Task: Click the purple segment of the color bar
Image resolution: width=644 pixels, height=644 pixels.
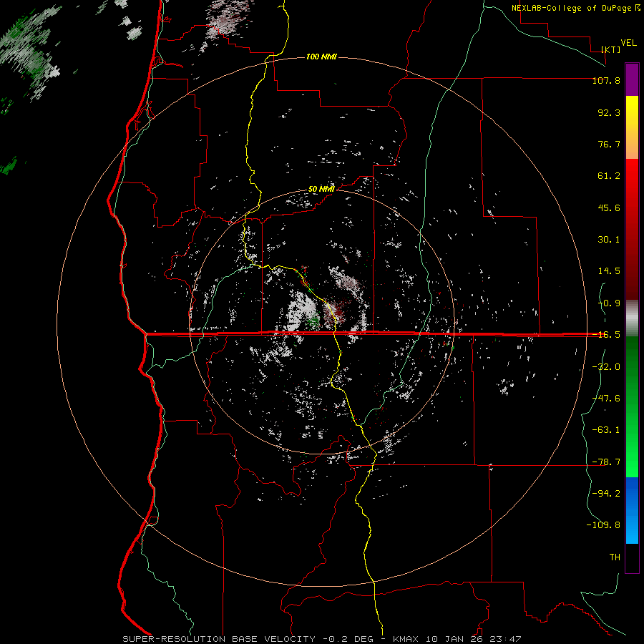Action: pos(632,79)
